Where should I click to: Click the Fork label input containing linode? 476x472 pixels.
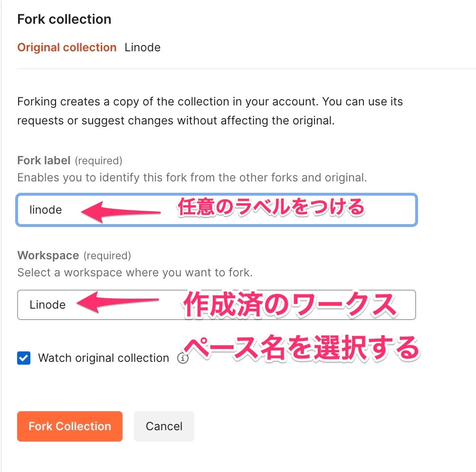click(x=217, y=210)
